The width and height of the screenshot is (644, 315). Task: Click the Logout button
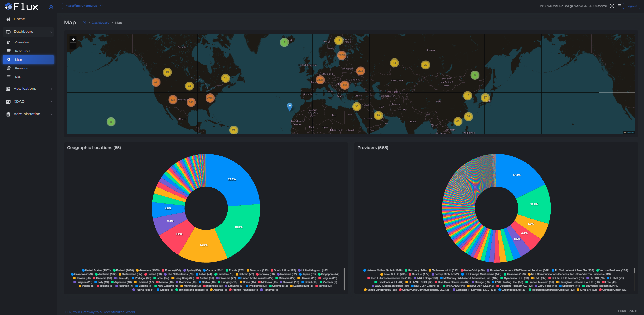pos(631,6)
